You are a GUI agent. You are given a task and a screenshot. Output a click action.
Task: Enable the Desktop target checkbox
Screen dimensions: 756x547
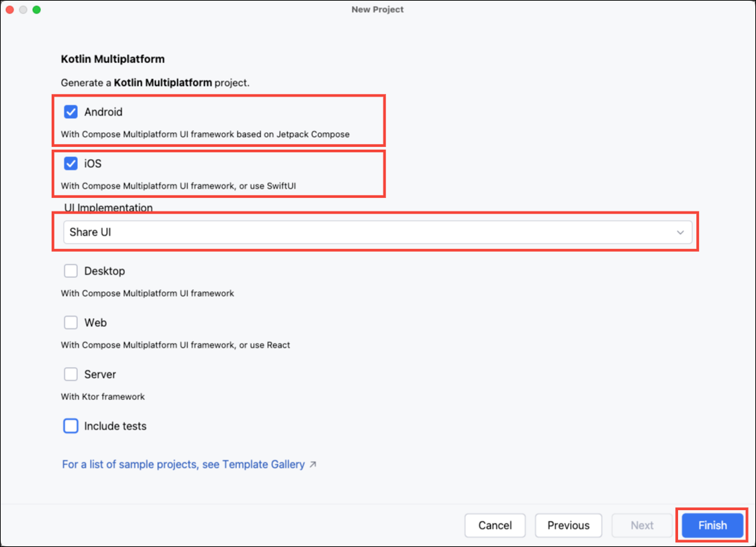70,271
